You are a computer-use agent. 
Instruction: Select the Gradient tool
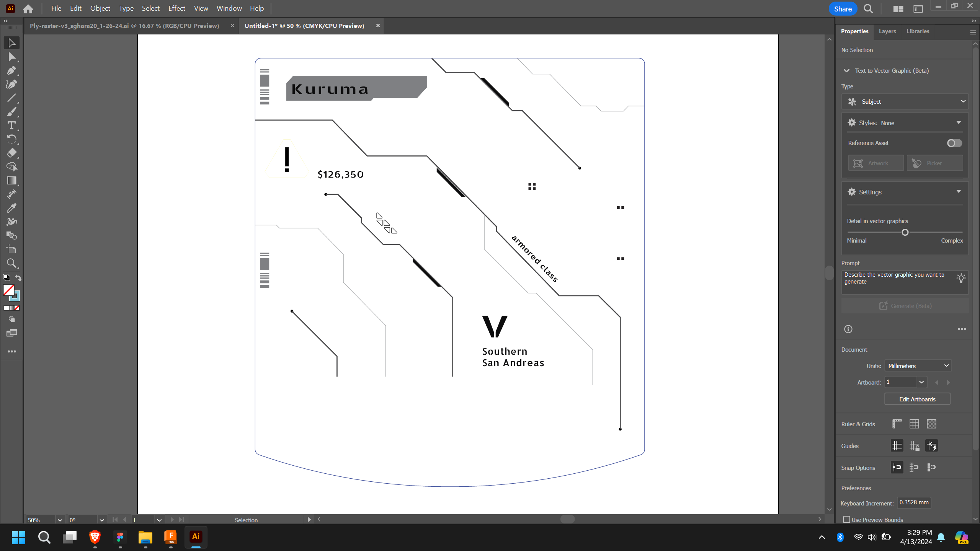click(x=11, y=181)
